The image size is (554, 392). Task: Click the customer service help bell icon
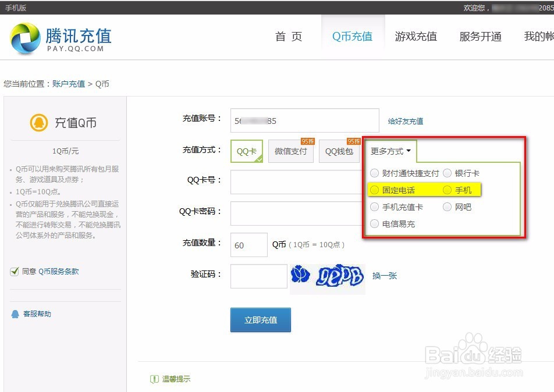pyautogui.click(x=15, y=314)
